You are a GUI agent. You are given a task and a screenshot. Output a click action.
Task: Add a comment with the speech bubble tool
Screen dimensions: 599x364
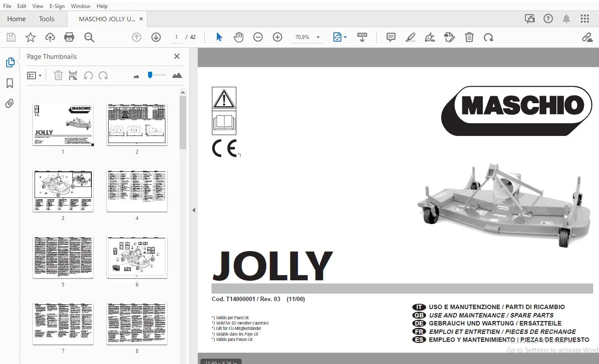[x=391, y=38]
